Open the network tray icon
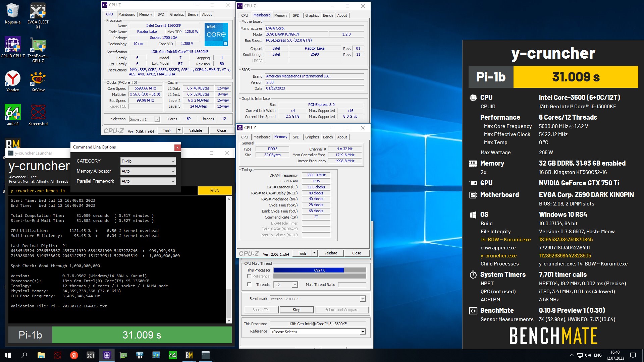Viewport: 644px width, 362px height. pyautogui.click(x=580, y=355)
